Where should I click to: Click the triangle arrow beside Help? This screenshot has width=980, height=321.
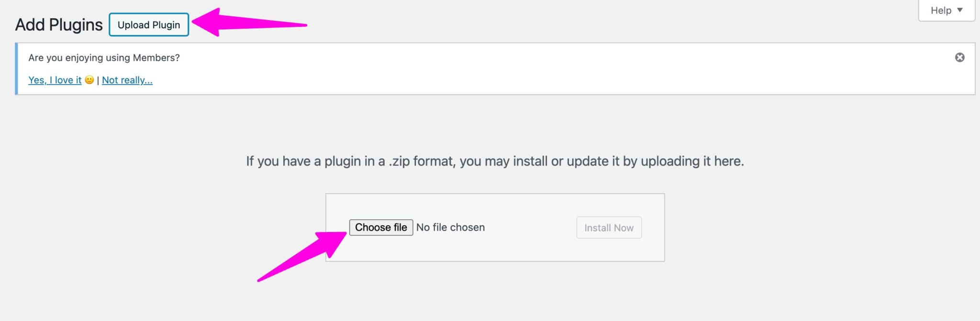point(960,10)
